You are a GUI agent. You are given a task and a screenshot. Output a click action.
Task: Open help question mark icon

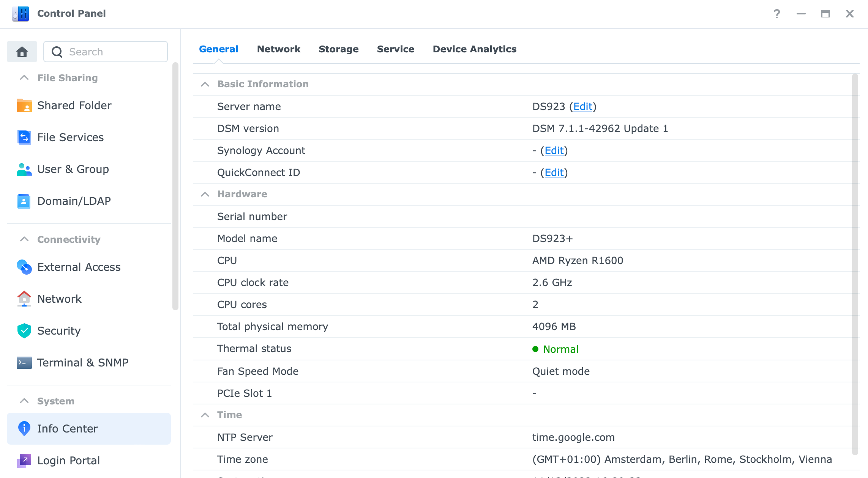point(777,14)
